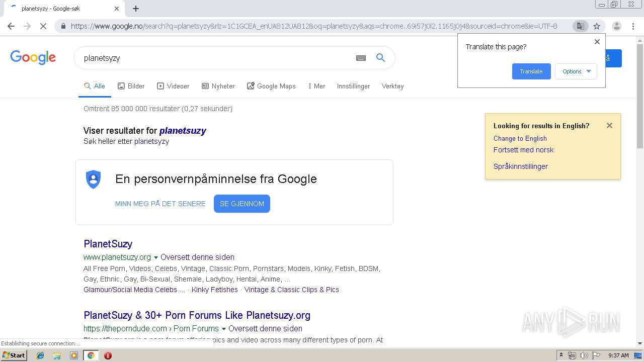Click the Action Center flag tray icon

coord(596,355)
